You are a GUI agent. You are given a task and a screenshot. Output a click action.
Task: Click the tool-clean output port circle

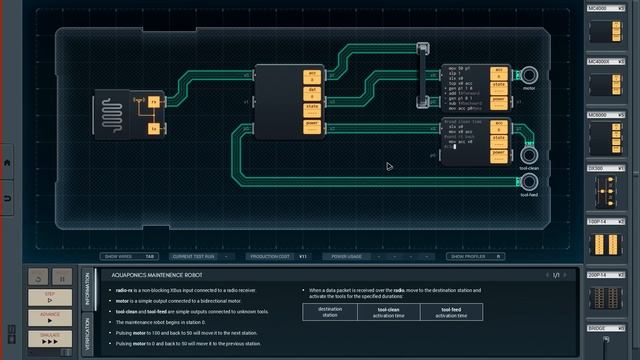tap(529, 155)
